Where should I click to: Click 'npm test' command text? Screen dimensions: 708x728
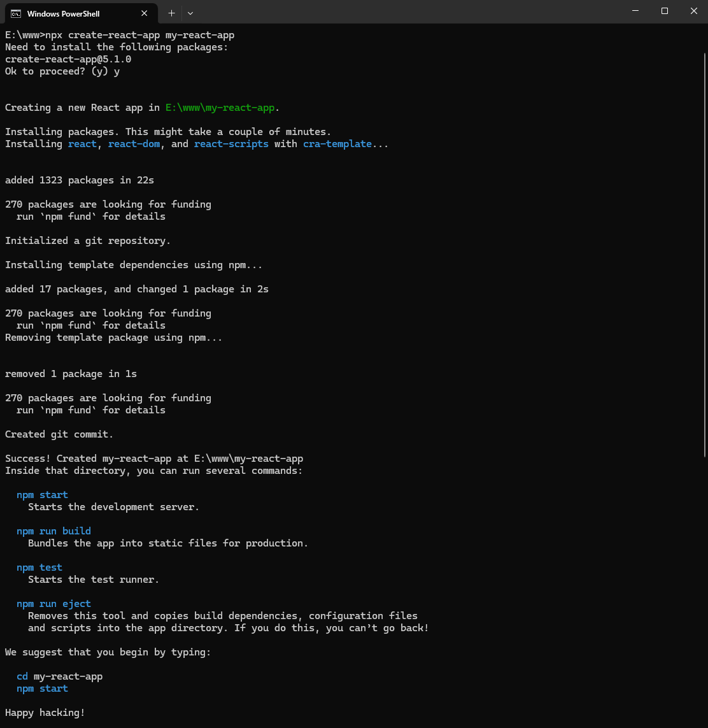39,567
